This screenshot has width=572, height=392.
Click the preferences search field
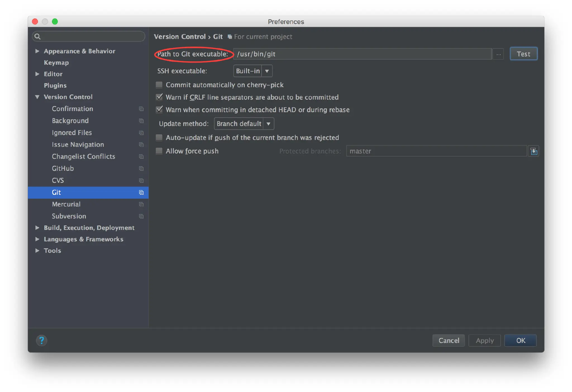click(89, 37)
